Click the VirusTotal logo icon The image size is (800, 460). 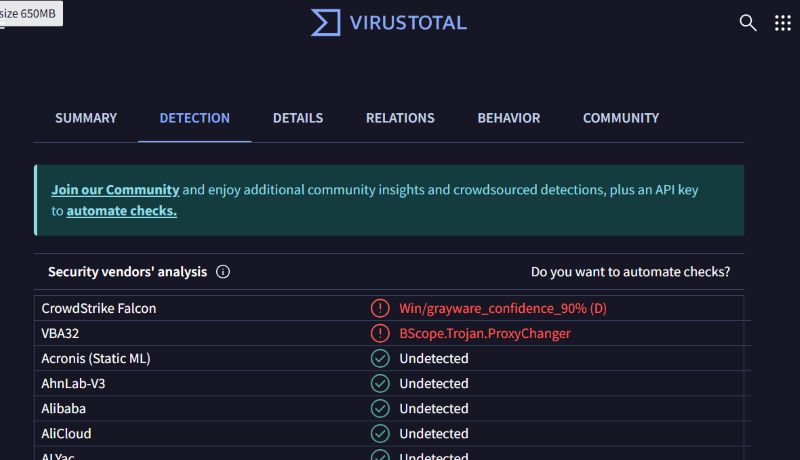coord(326,22)
